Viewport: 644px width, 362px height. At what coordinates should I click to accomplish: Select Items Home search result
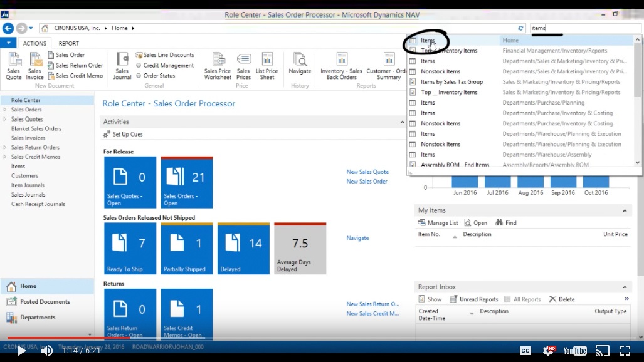(x=521, y=40)
